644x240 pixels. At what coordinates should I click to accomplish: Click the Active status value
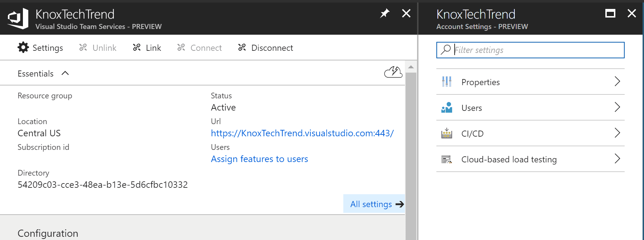point(223,107)
